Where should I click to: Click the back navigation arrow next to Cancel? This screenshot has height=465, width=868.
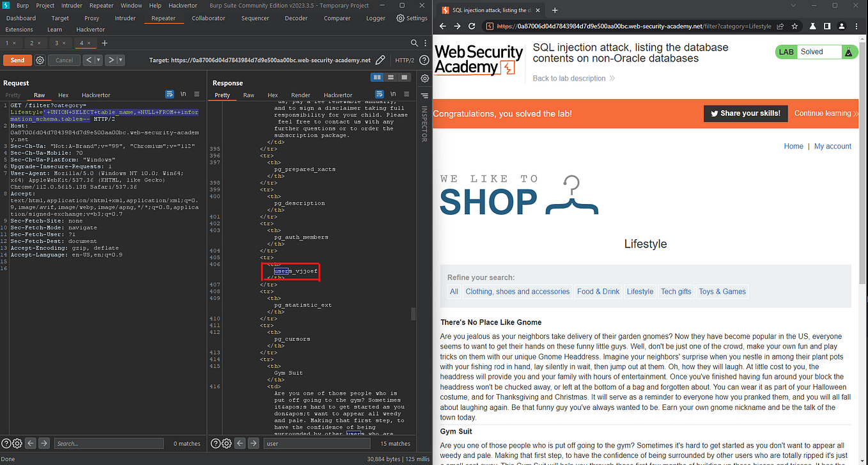[x=88, y=59]
